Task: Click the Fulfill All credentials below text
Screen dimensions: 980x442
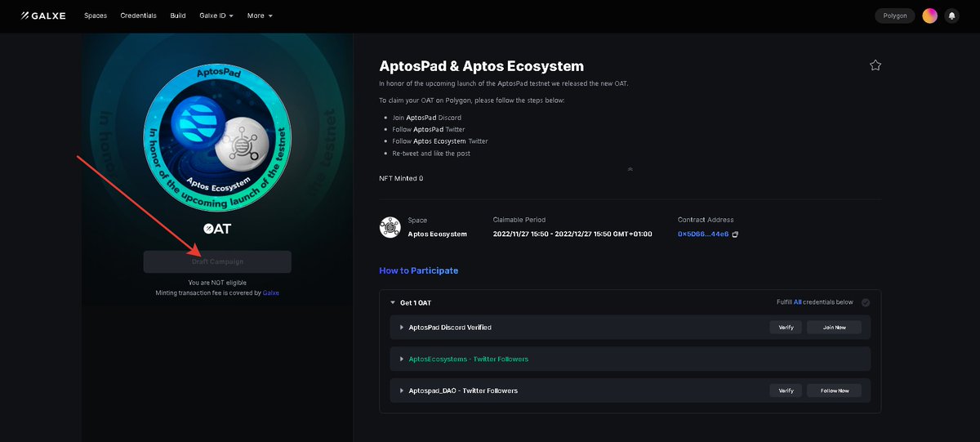Action: pos(815,302)
